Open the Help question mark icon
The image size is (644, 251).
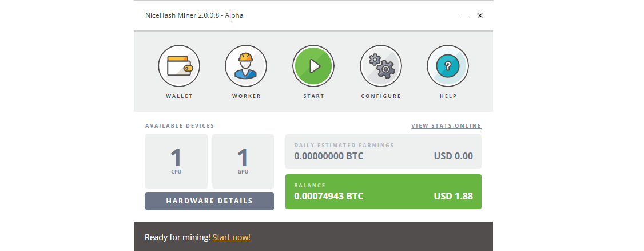[448, 66]
